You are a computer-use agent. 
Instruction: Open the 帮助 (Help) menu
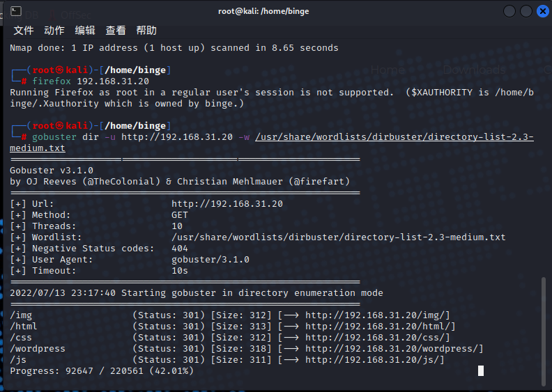click(146, 31)
